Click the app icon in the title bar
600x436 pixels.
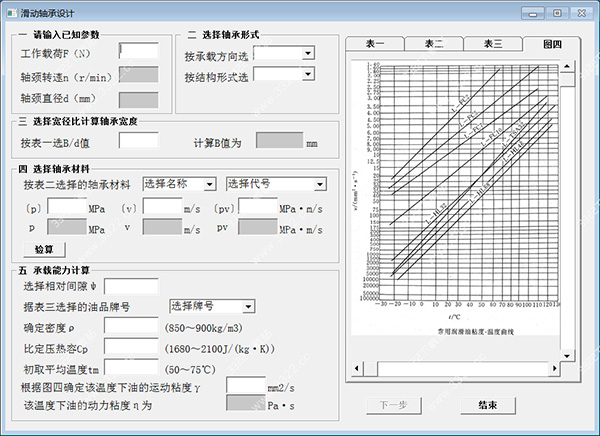pyautogui.click(x=12, y=13)
